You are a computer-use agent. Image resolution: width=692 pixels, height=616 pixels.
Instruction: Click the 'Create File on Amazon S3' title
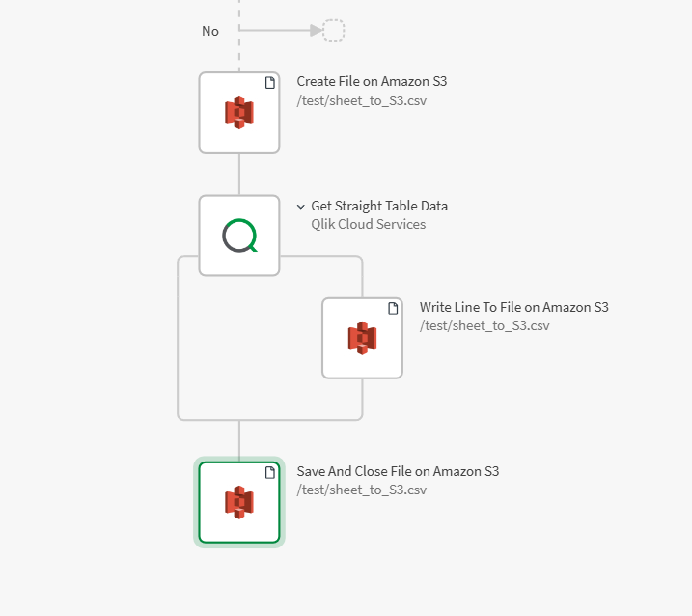(x=372, y=82)
